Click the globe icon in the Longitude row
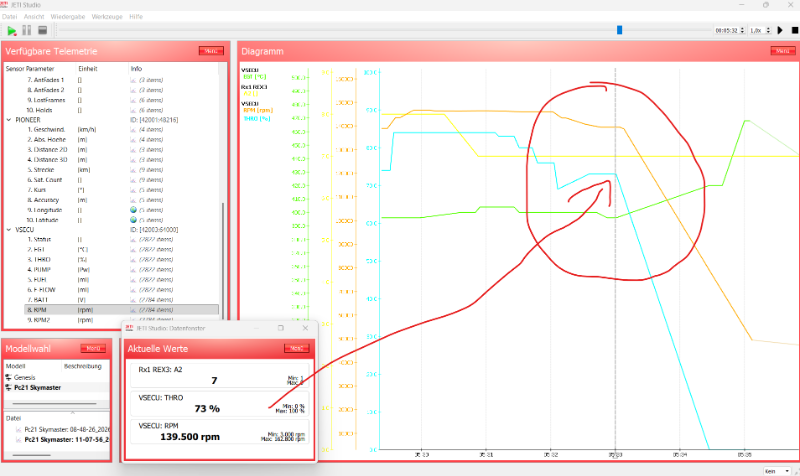 pos(133,210)
